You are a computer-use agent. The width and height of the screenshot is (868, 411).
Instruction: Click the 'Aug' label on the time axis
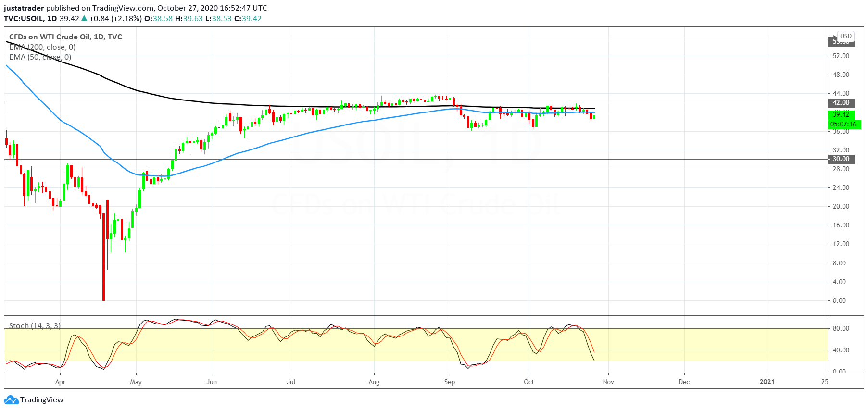pos(374,382)
